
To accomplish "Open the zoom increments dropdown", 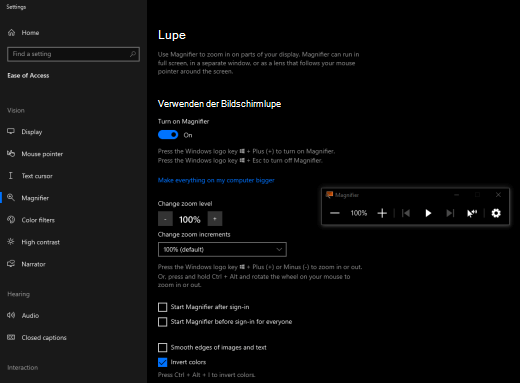I will (222, 249).
